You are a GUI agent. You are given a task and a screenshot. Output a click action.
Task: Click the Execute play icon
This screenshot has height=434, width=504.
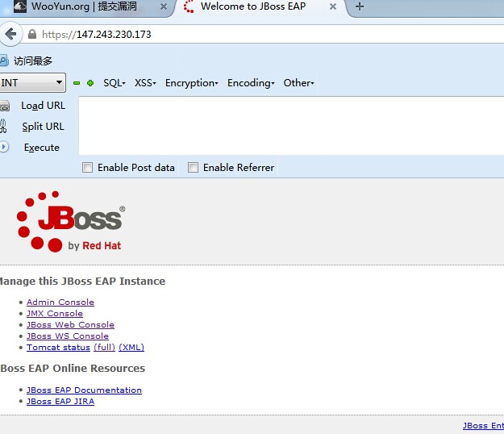pos(4,148)
